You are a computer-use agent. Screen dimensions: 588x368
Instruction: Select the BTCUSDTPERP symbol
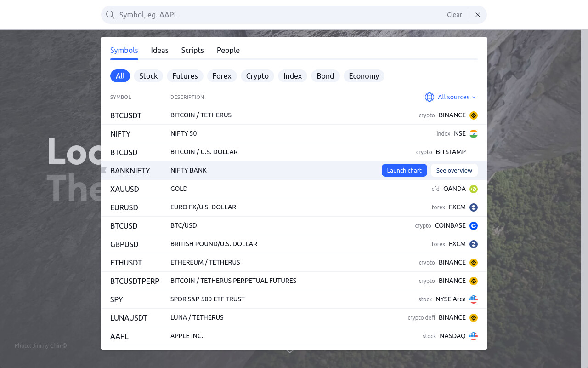135,281
